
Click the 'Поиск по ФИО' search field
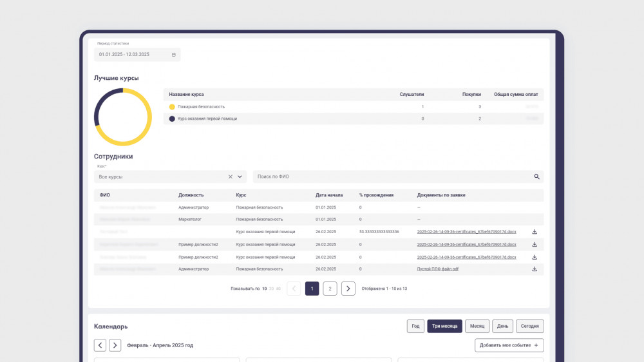393,176
